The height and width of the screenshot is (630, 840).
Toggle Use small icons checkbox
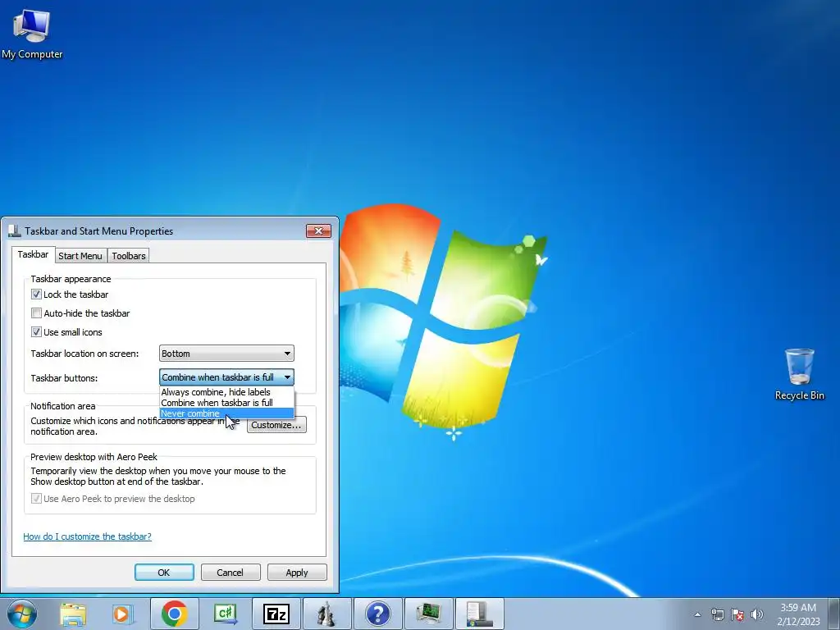[x=36, y=332]
